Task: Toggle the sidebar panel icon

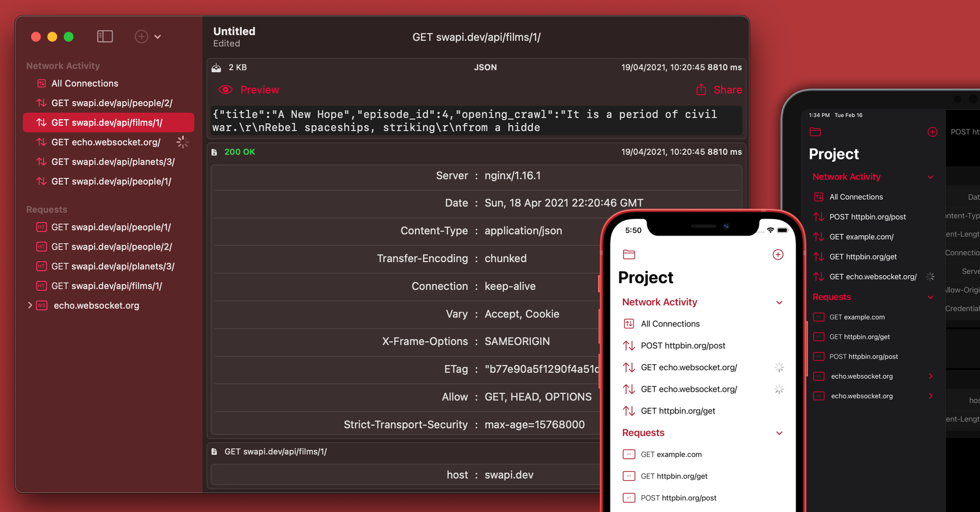Action: [x=105, y=37]
